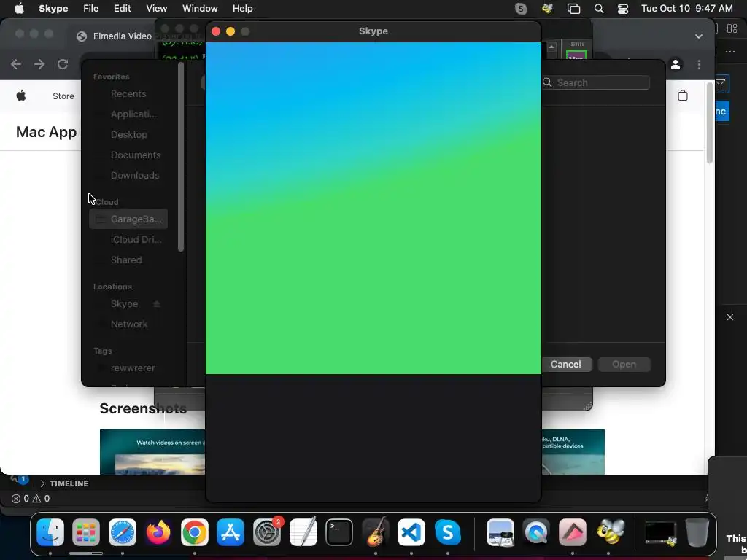Open TextEdit from the Dock
This screenshot has width=747, height=560.
[303, 532]
